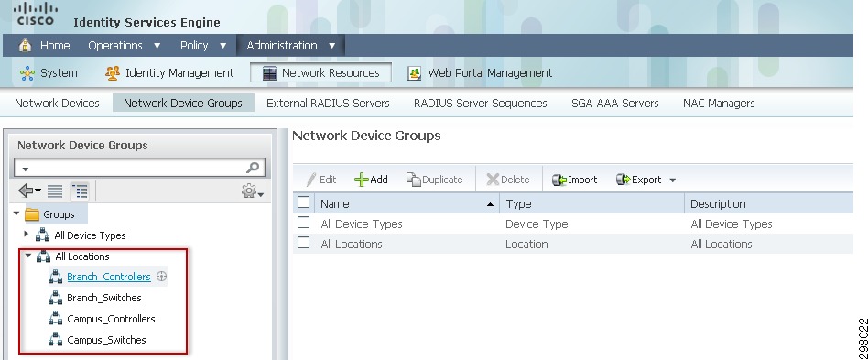Click target icon beside Branch_Controllers
This screenshot has width=868, height=360.
tap(162, 277)
